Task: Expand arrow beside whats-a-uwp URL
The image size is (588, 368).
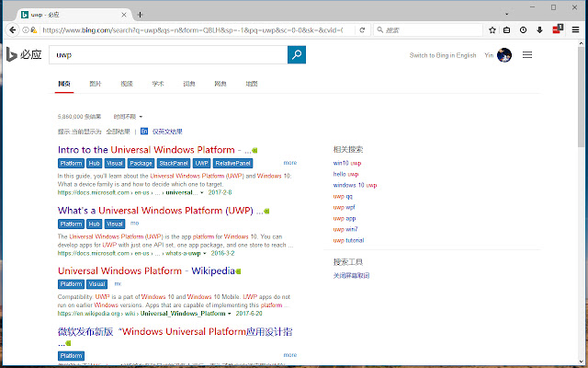Action: (205, 254)
